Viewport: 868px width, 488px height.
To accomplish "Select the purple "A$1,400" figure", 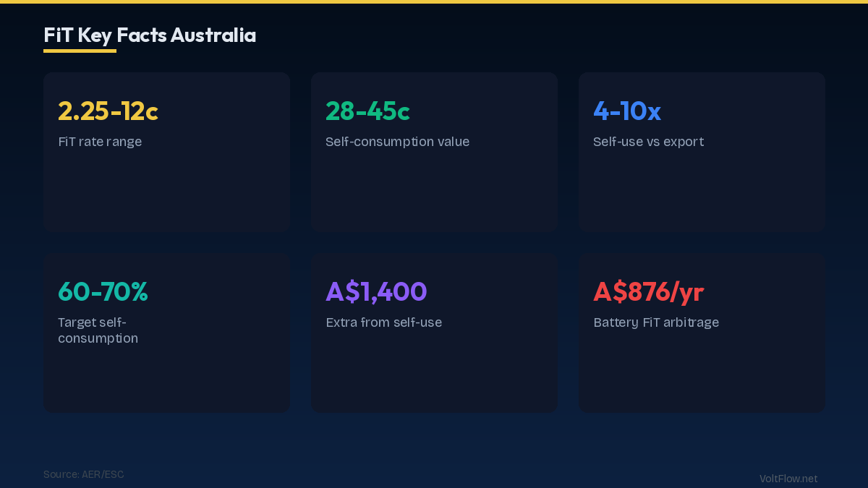I will tap(376, 292).
